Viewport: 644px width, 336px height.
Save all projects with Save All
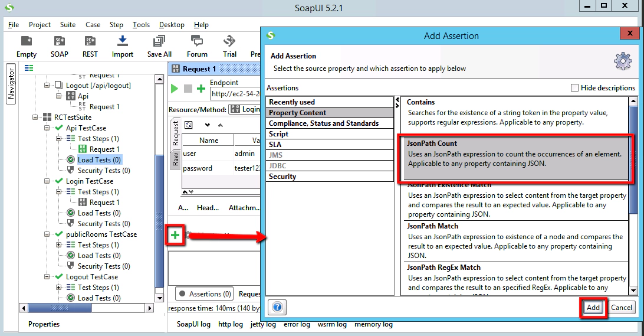pos(159,46)
